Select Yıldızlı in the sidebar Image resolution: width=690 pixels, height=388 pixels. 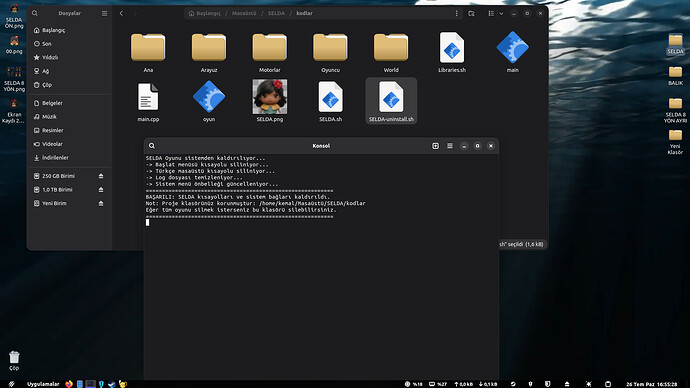(x=70, y=58)
